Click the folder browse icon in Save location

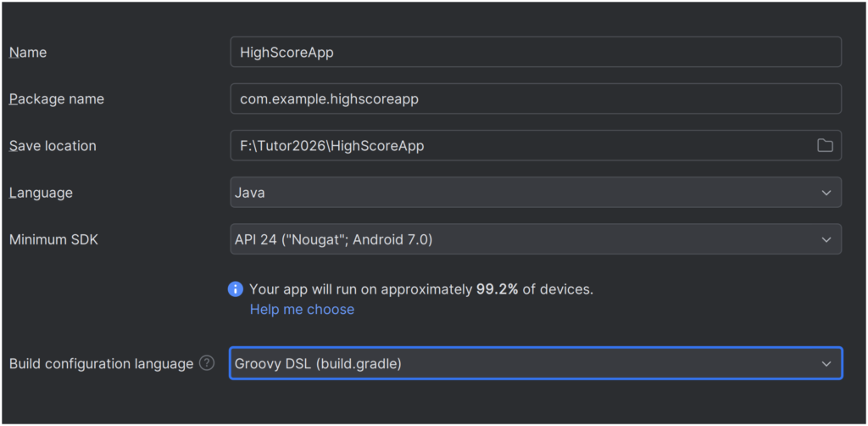click(x=825, y=145)
